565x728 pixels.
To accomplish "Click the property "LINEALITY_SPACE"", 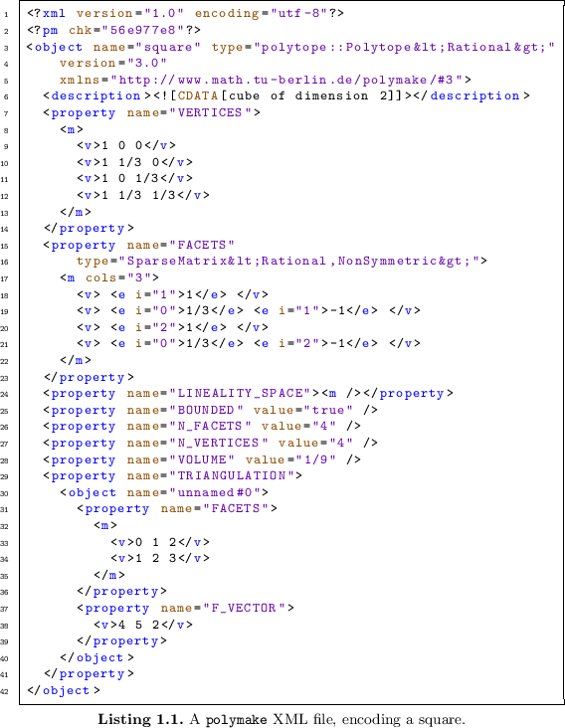I will tap(248, 393).
